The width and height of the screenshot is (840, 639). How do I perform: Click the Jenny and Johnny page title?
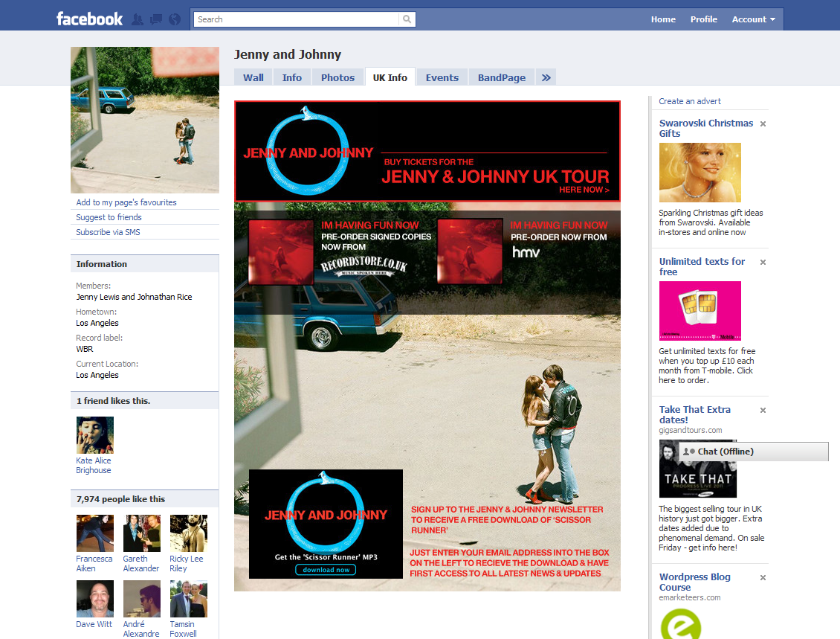click(288, 55)
